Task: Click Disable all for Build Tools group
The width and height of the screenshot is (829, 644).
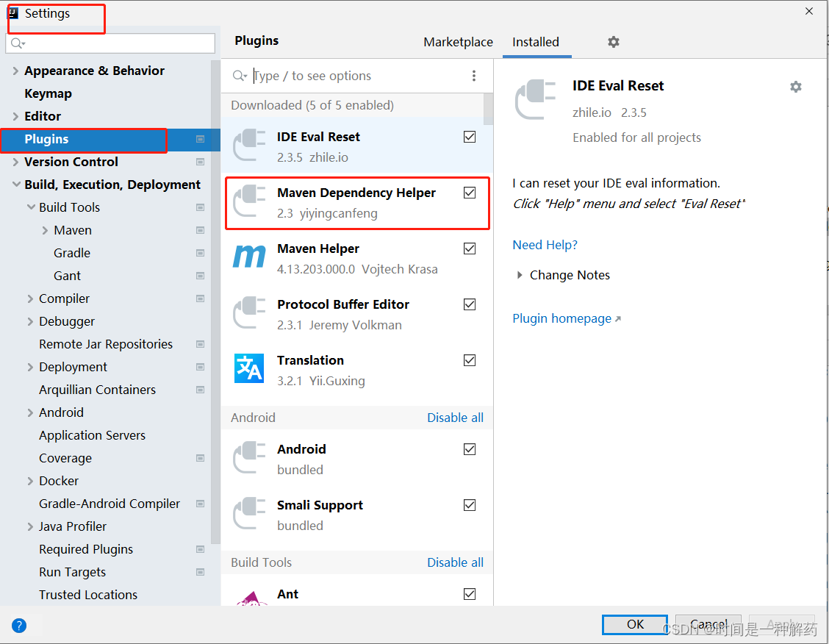Action: [455, 562]
